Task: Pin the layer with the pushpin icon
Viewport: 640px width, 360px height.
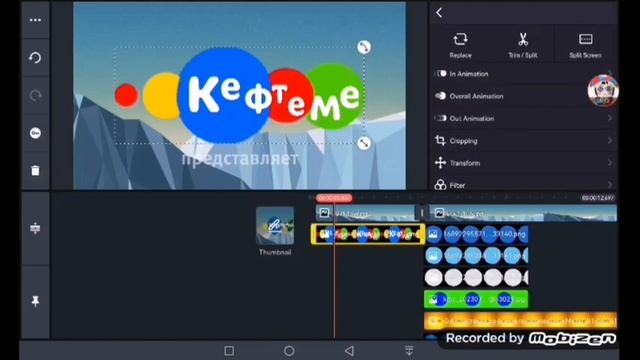Action: click(x=36, y=301)
